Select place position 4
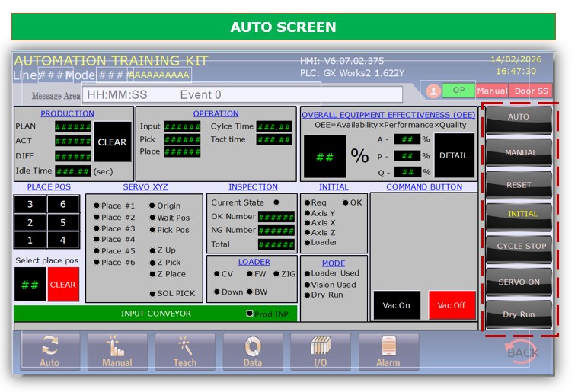Screen dimensions: 578x392 pos(63,241)
